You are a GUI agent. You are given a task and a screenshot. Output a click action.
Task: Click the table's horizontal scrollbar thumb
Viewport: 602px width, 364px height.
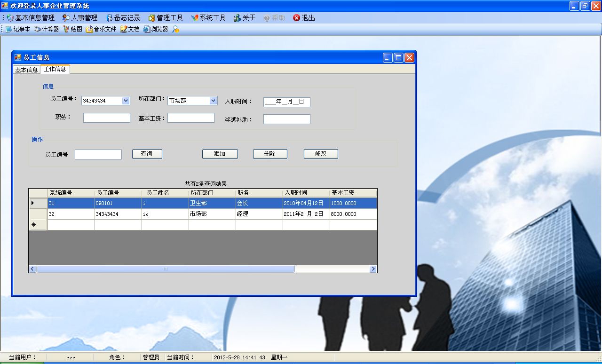(x=166, y=269)
